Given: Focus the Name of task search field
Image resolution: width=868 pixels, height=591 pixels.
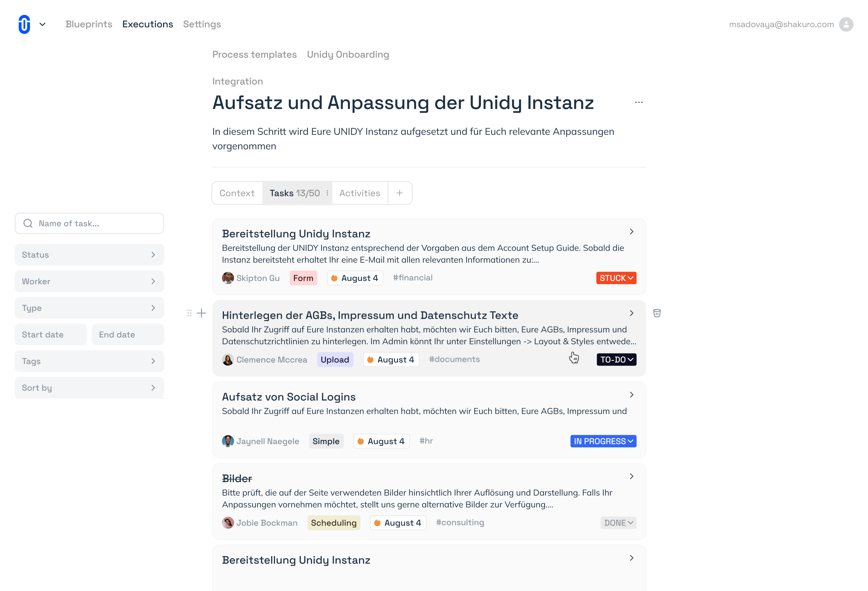Looking at the screenshot, I should 89,223.
